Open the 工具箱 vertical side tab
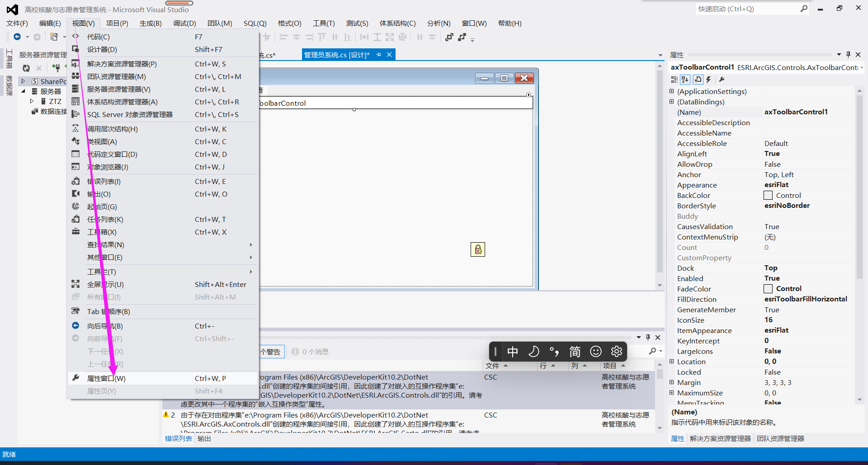This screenshot has width=868, height=465. click(x=9, y=59)
